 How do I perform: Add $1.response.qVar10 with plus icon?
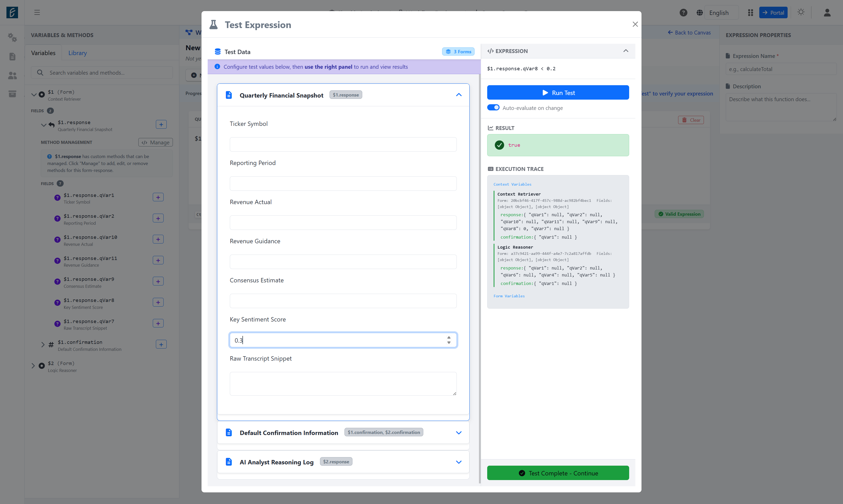pyautogui.click(x=158, y=239)
